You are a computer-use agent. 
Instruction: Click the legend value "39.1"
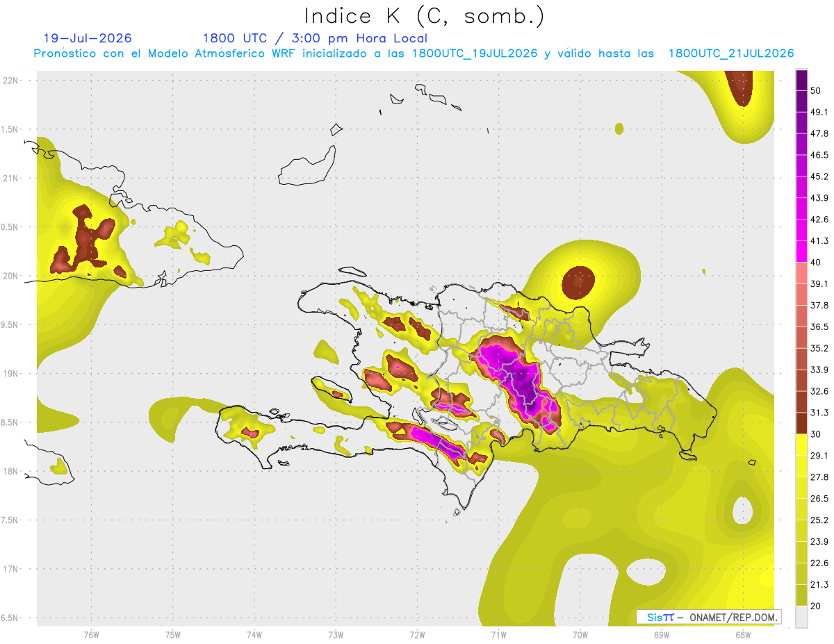point(819,284)
